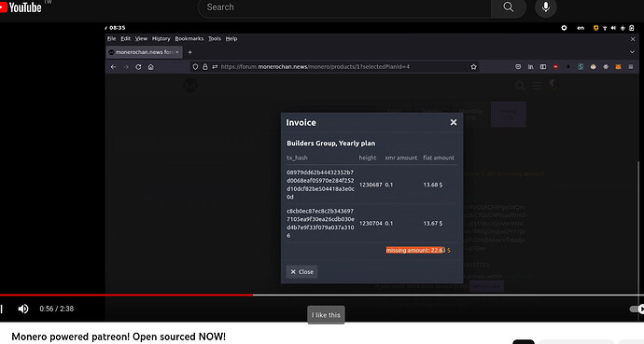This screenshot has width=644, height=344.
Task: Start voice search with the microphone
Action: [x=545, y=7]
